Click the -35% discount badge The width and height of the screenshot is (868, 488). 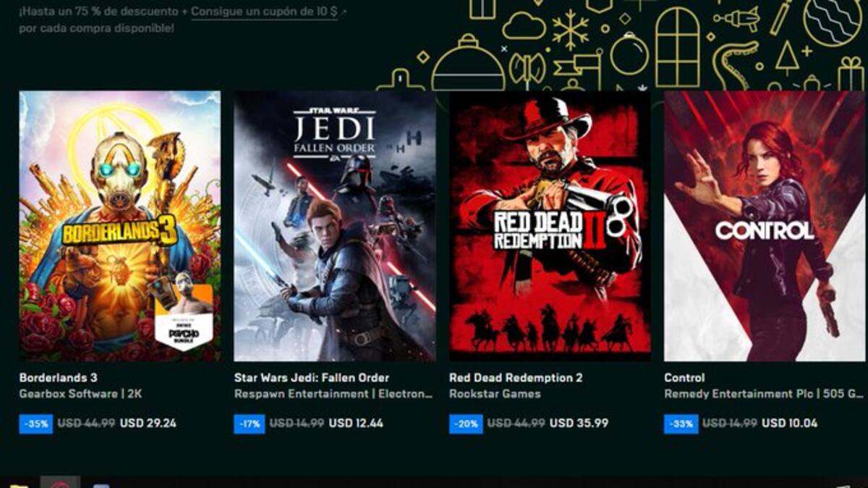pos(35,424)
